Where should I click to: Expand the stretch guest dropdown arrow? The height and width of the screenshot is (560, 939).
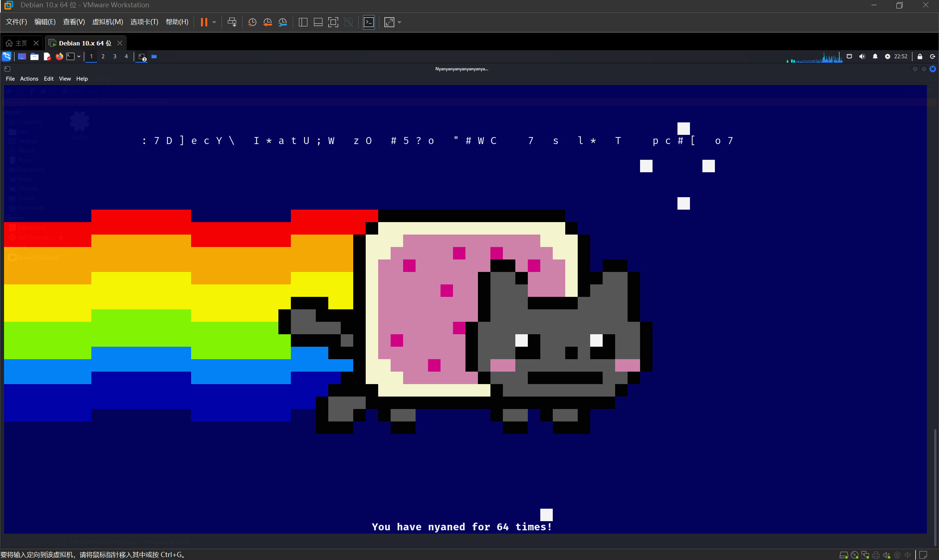click(x=399, y=22)
